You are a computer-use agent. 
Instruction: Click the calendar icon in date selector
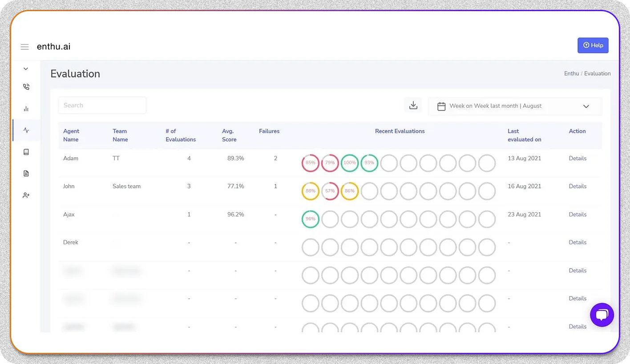(x=441, y=106)
